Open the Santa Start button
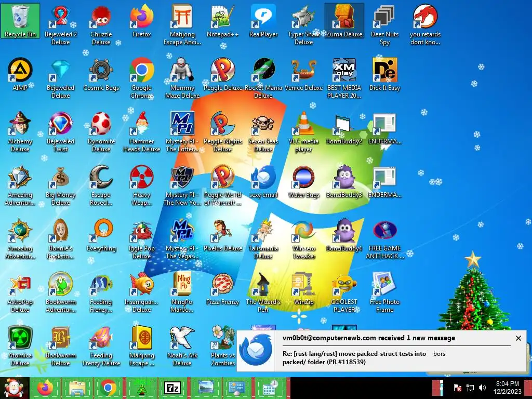This screenshot has width=532, height=399. (14, 388)
